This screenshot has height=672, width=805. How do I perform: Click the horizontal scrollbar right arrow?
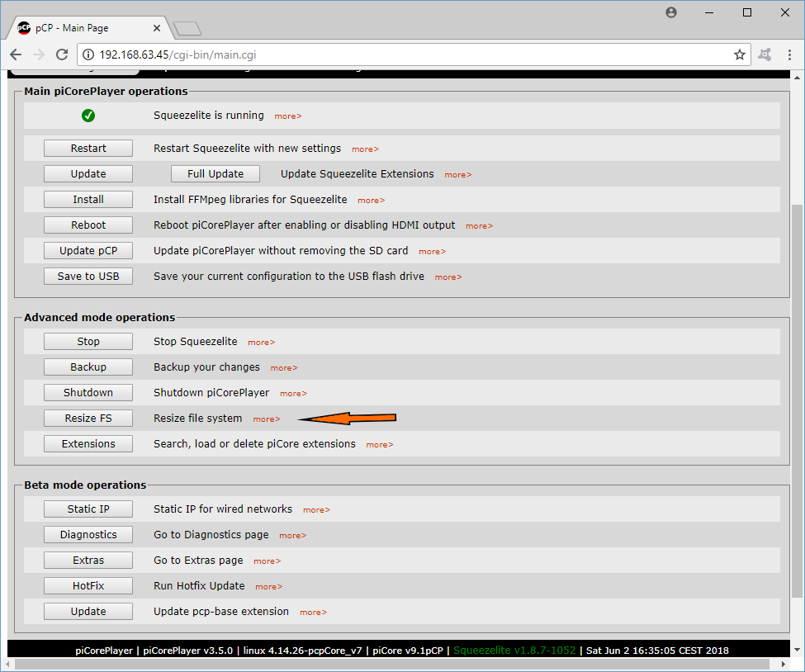coord(784,664)
